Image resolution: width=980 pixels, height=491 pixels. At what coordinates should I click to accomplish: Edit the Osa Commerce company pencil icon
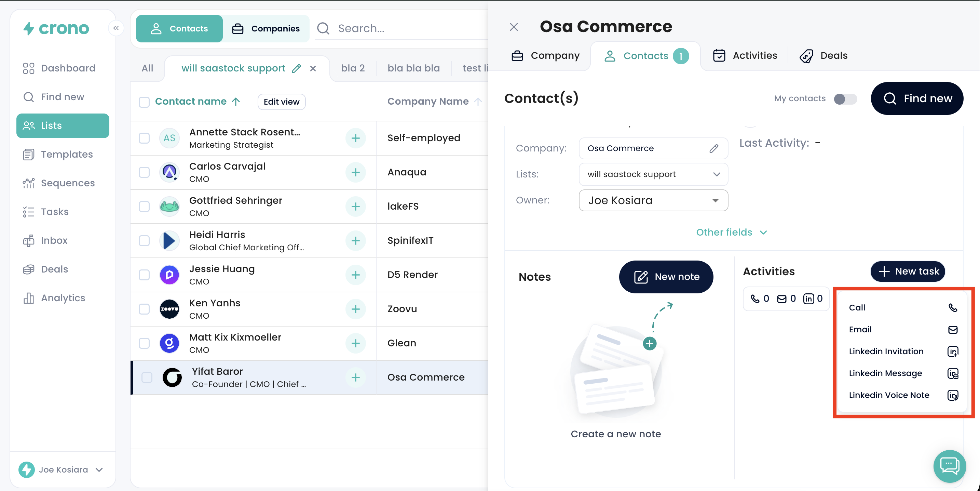click(714, 148)
